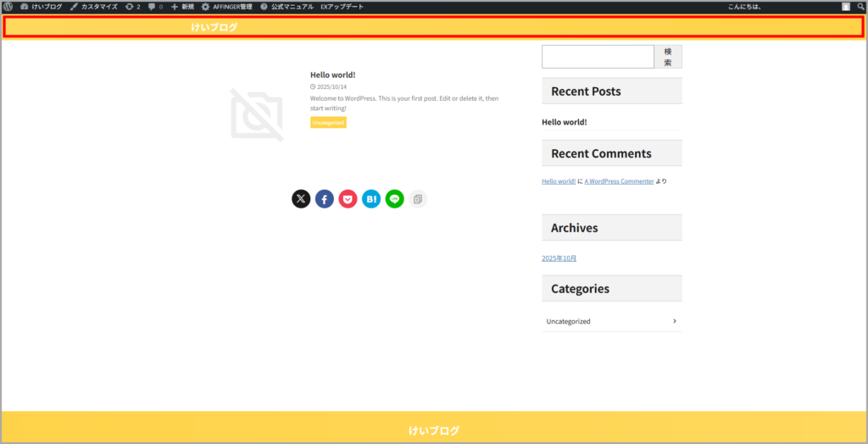Viewport: 868px width, 444px height.
Task: Open the AFFINGER管理 menu
Action: click(226, 7)
